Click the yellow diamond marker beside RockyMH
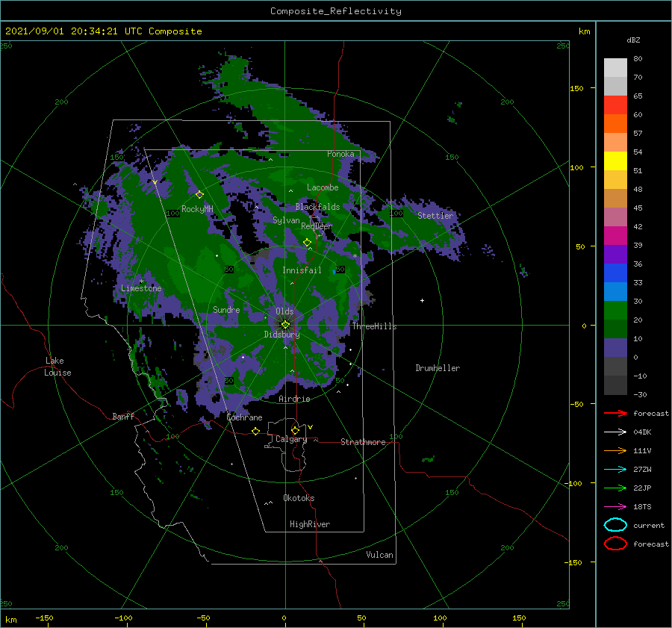The image size is (672, 628). (199, 195)
